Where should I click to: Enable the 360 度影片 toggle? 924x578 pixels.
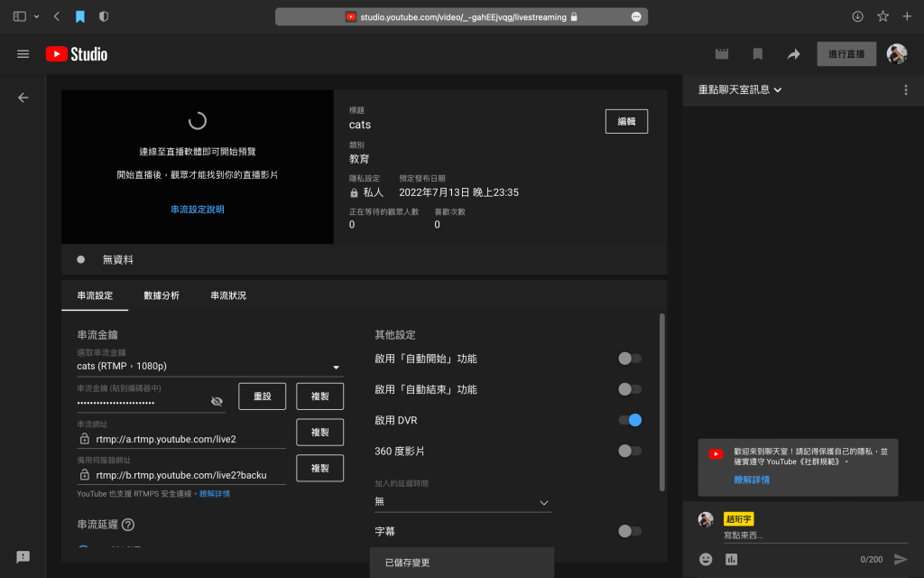pyautogui.click(x=630, y=451)
